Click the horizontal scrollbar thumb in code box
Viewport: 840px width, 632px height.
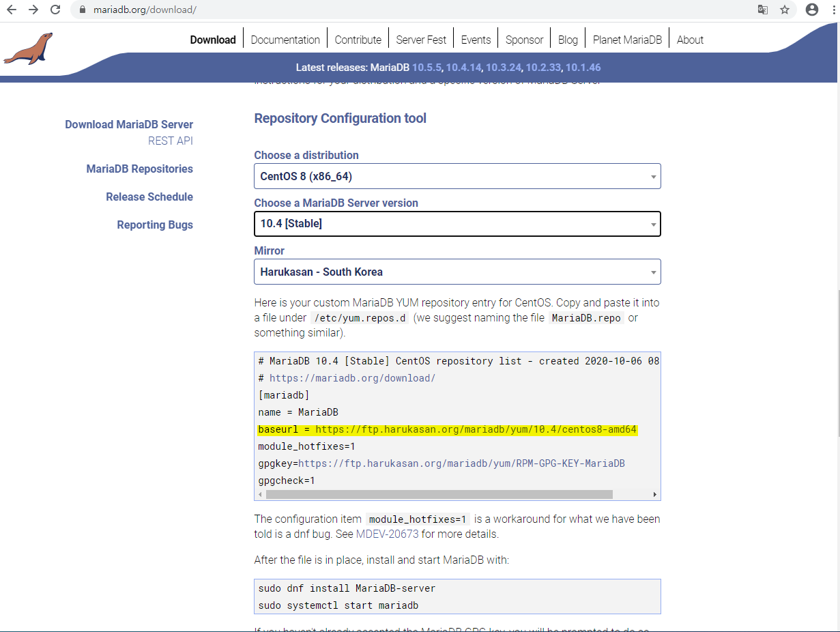pyautogui.click(x=439, y=494)
